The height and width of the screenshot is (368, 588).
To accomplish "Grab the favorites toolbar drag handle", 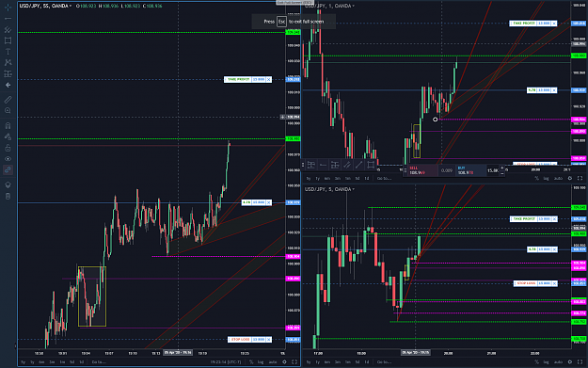I will coord(303,165).
